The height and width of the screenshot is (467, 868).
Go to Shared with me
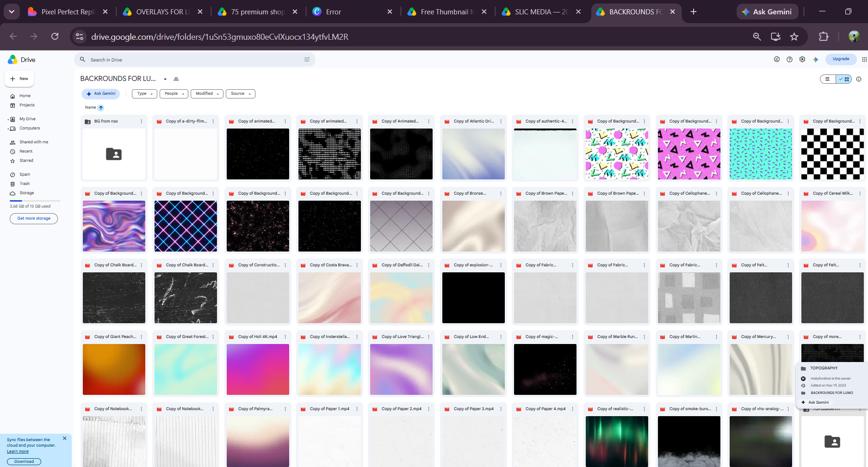coord(33,142)
